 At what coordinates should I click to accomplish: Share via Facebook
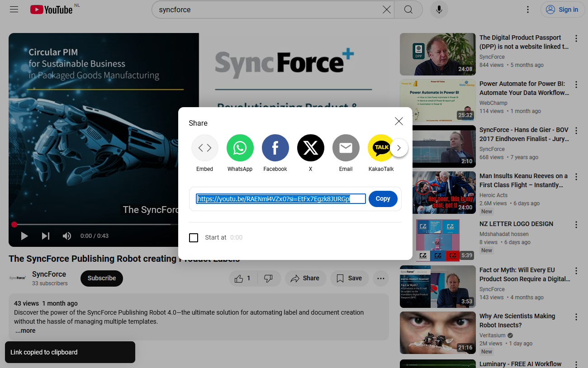click(x=275, y=153)
